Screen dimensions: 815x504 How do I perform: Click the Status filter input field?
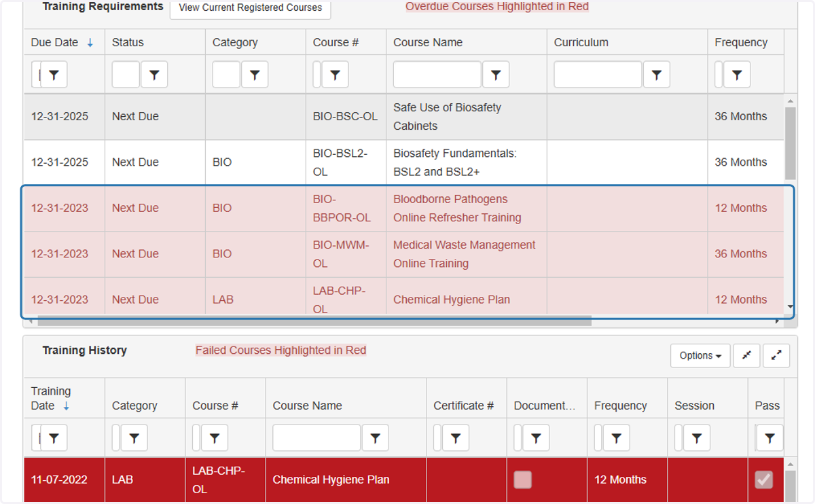[x=126, y=75]
